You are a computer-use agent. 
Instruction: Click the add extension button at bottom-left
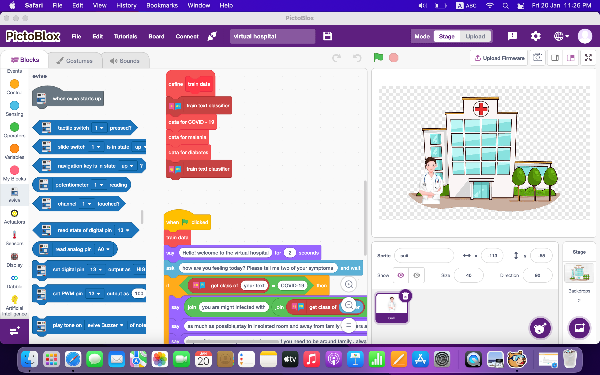[x=14, y=331]
